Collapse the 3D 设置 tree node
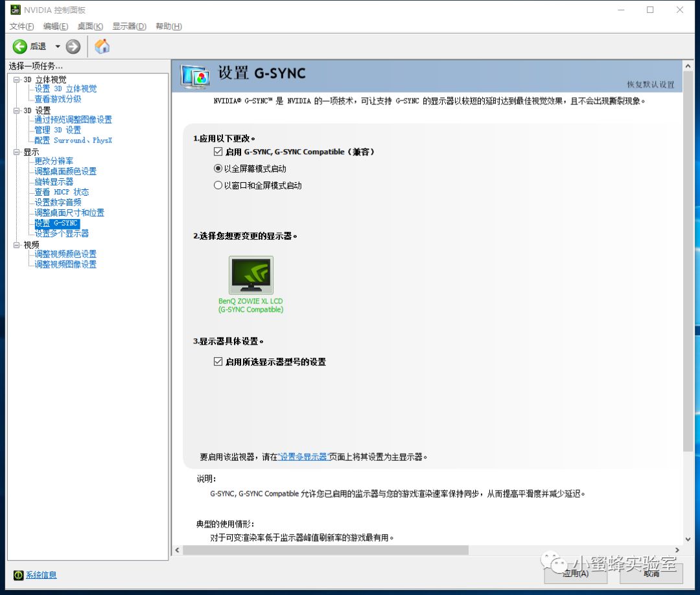The image size is (700, 595). coord(16,111)
